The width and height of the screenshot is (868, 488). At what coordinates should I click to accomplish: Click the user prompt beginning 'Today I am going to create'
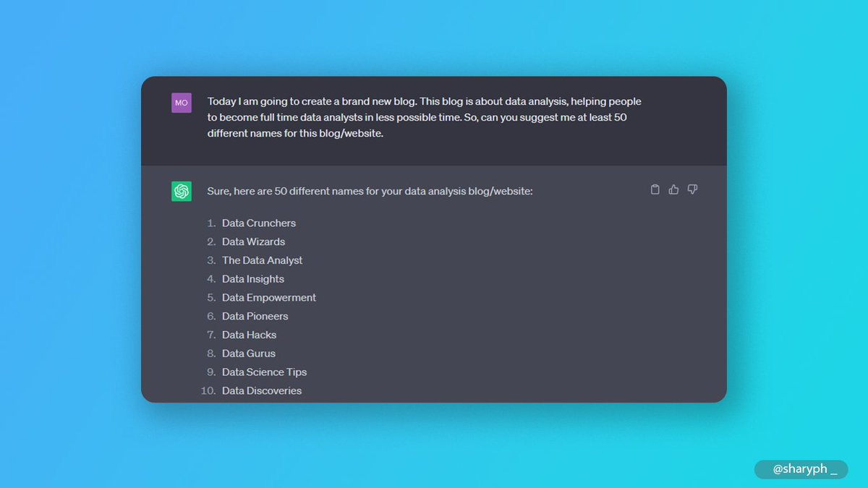pos(425,117)
